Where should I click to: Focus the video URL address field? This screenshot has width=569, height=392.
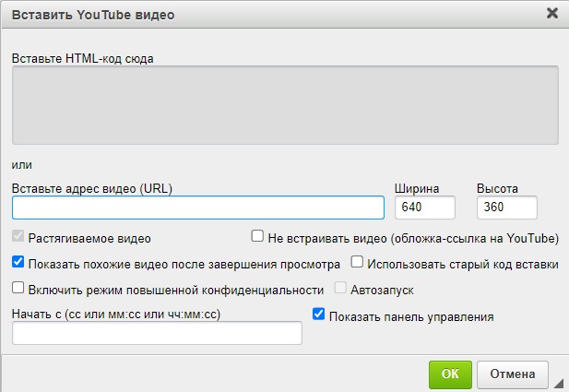pos(198,208)
